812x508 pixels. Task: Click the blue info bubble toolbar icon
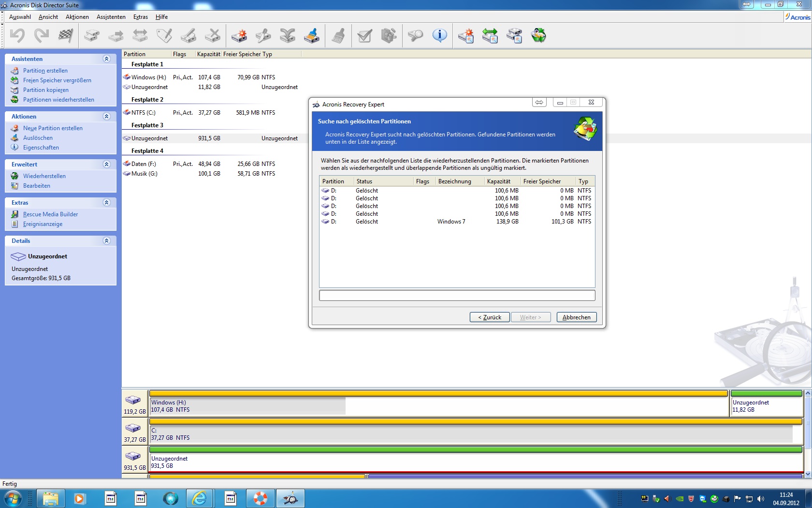pyautogui.click(x=439, y=35)
